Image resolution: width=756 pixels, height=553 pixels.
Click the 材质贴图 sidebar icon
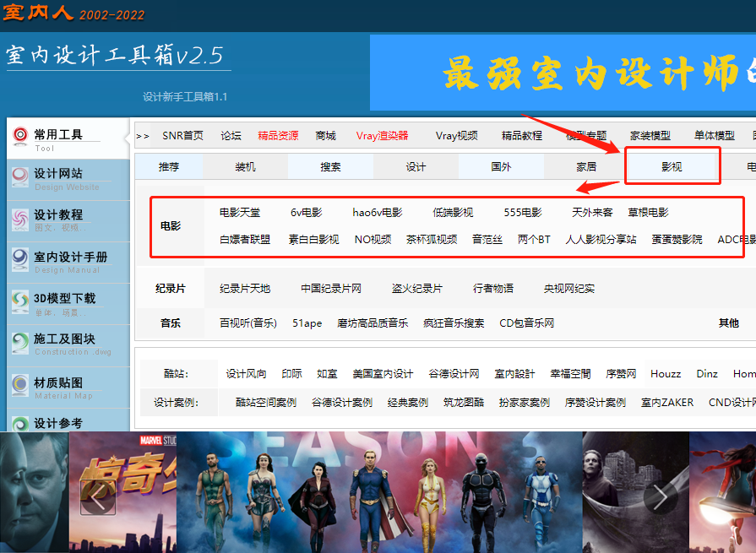(20, 385)
